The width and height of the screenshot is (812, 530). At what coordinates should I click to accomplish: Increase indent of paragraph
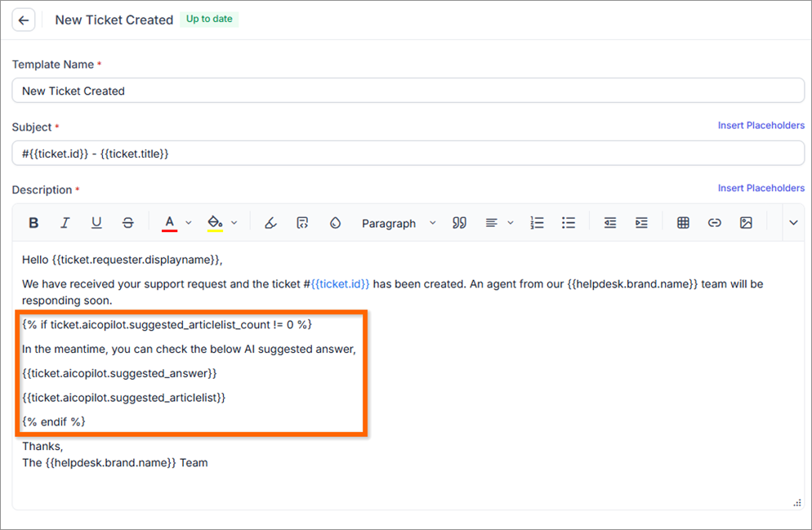coord(641,223)
